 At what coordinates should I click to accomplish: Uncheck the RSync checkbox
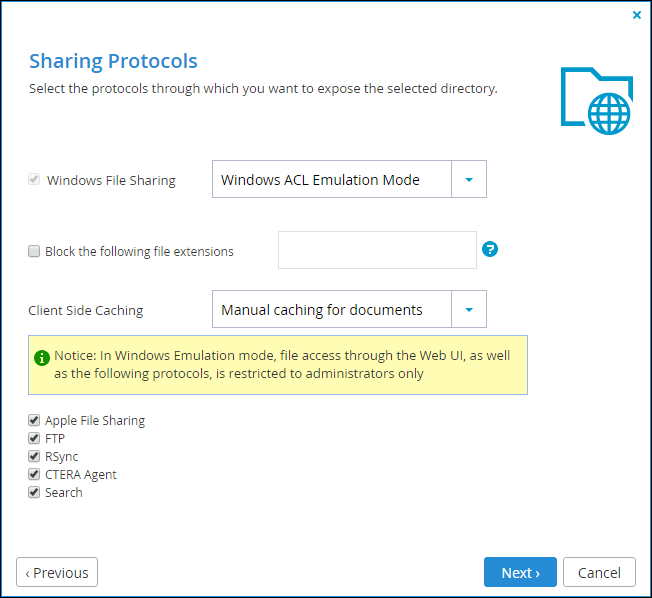coord(34,456)
